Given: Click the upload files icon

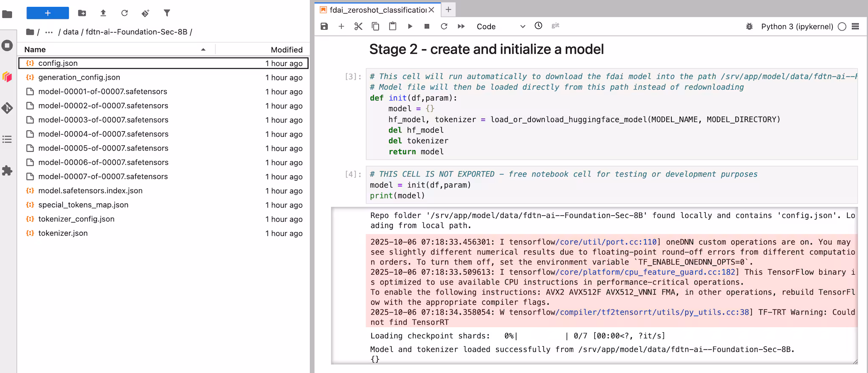Looking at the screenshot, I should coord(103,13).
